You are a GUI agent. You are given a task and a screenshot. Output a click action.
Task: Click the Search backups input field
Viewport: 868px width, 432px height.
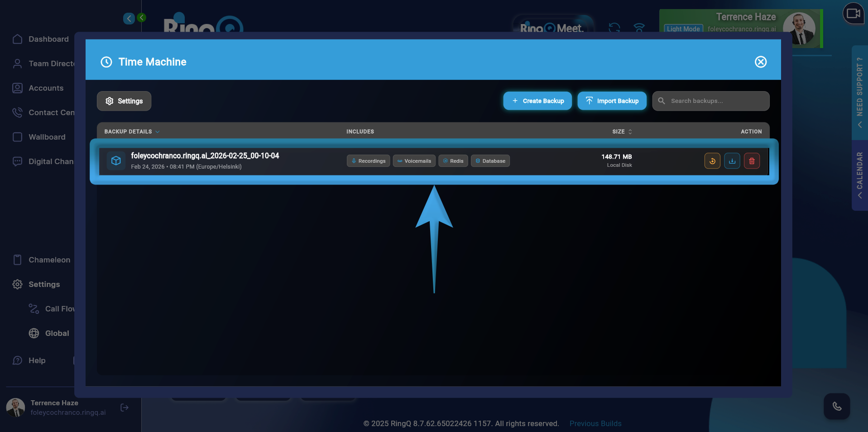pos(710,101)
